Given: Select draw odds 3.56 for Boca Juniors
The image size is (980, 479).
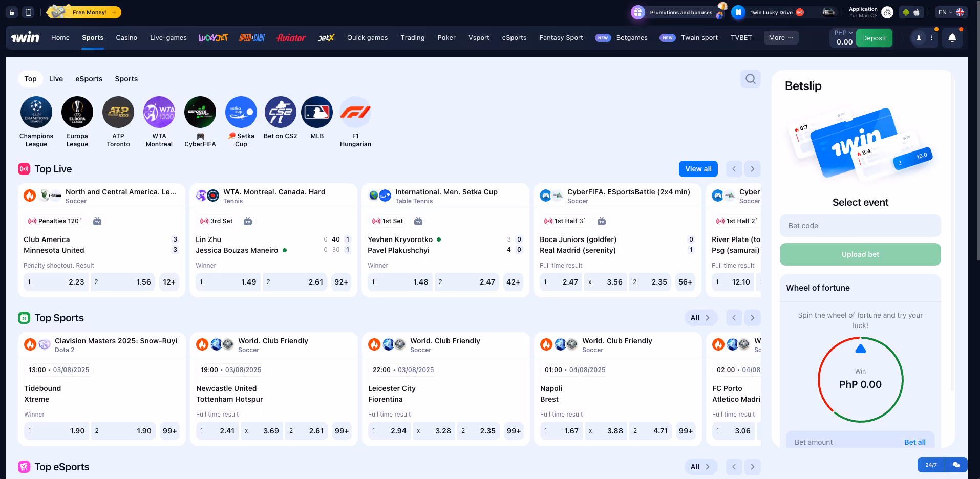Looking at the screenshot, I should point(605,282).
